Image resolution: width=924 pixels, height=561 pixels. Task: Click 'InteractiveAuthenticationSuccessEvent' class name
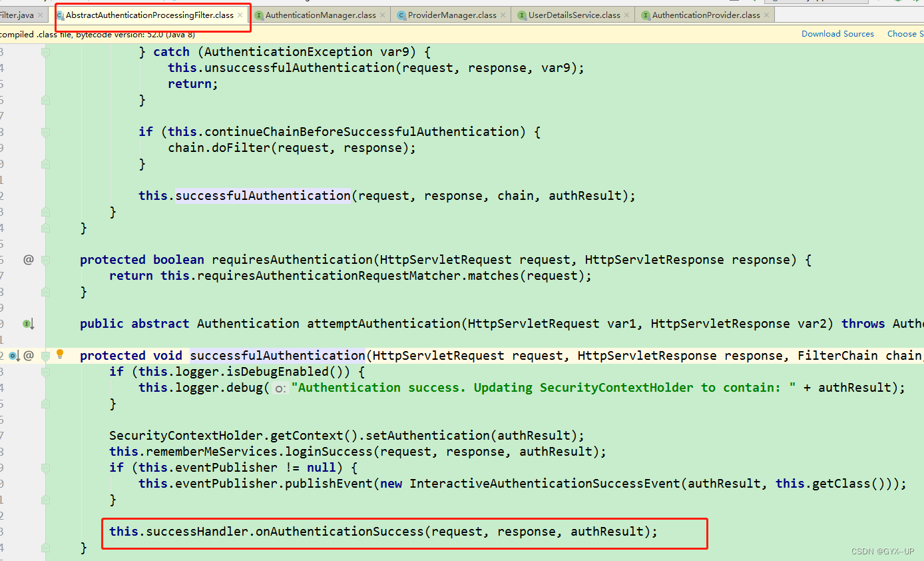pyautogui.click(x=545, y=484)
